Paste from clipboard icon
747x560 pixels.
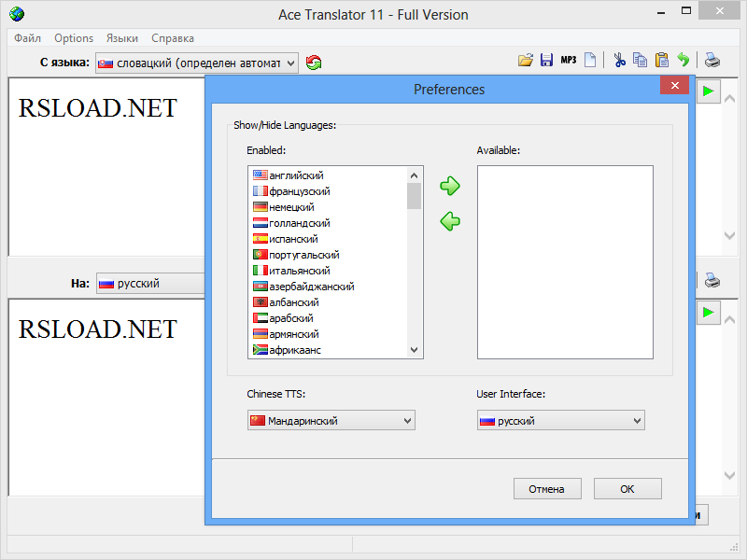click(x=662, y=60)
